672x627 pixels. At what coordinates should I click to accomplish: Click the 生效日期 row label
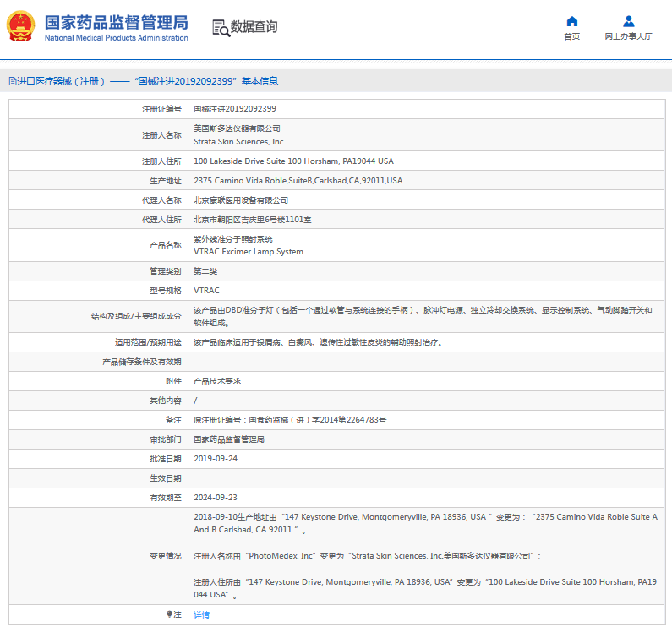[166, 479]
